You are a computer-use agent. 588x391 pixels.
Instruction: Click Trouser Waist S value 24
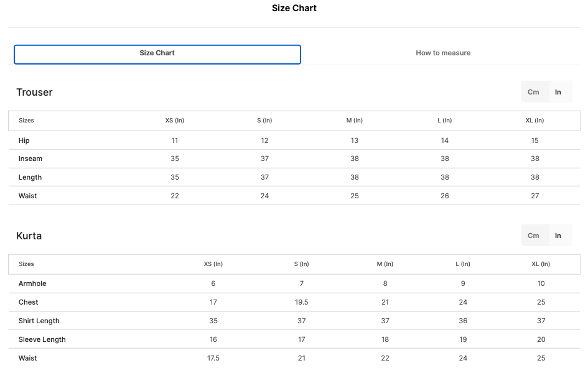click(x=264, y=196)
